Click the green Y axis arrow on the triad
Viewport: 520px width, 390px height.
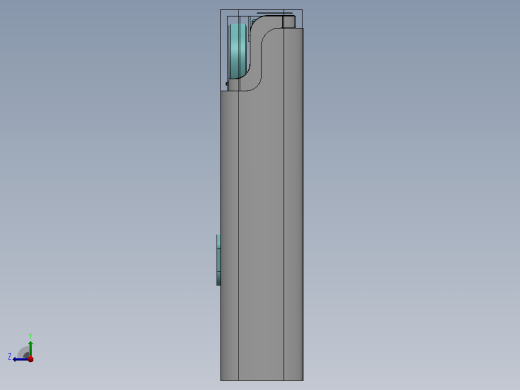(30, 348)
